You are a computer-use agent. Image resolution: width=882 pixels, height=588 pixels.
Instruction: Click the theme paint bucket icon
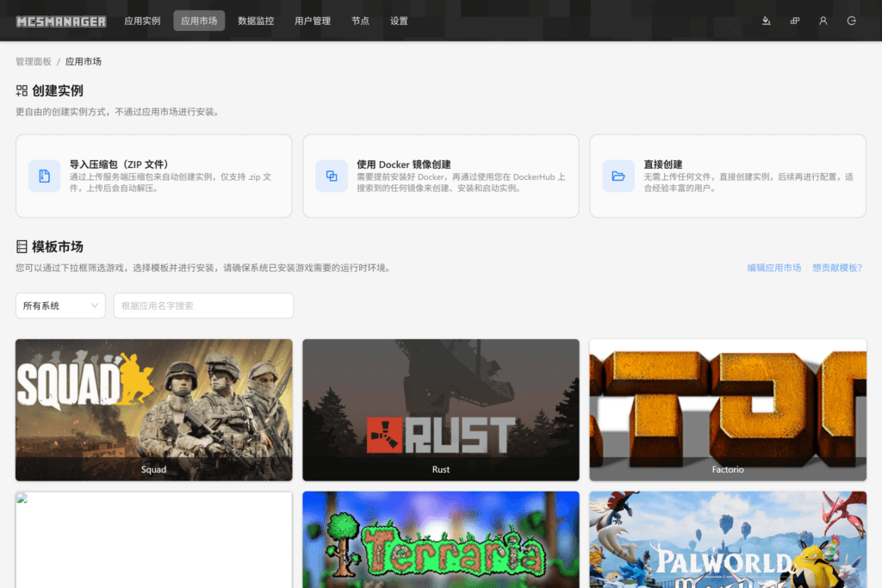pos(766,21)
